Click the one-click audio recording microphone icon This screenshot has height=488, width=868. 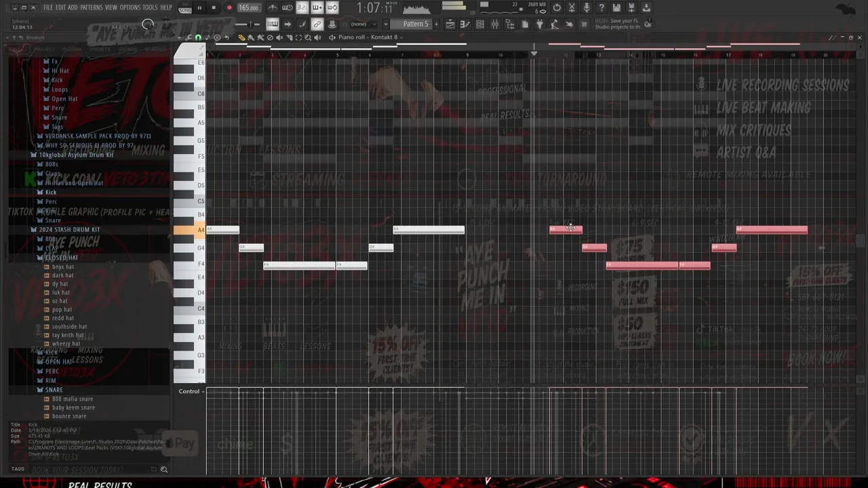coord(587,7)
